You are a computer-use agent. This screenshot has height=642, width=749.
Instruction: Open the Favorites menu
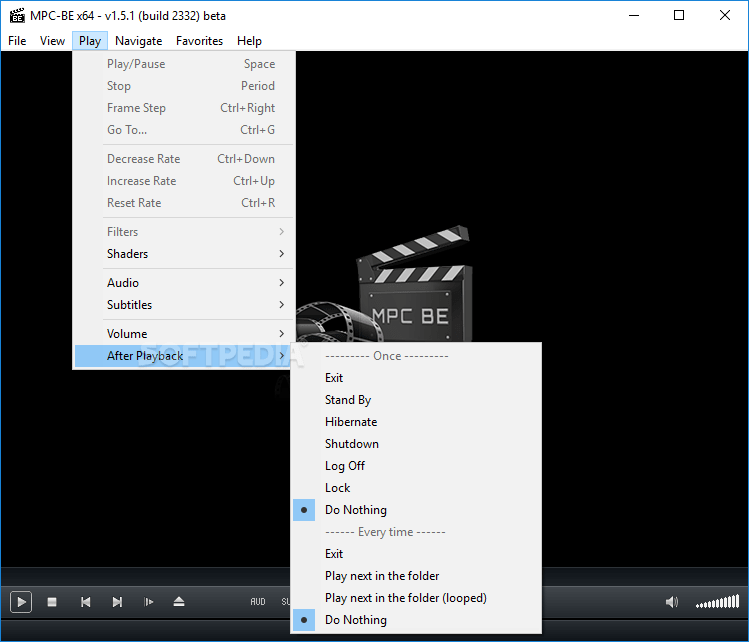click(x=199, y=41)
